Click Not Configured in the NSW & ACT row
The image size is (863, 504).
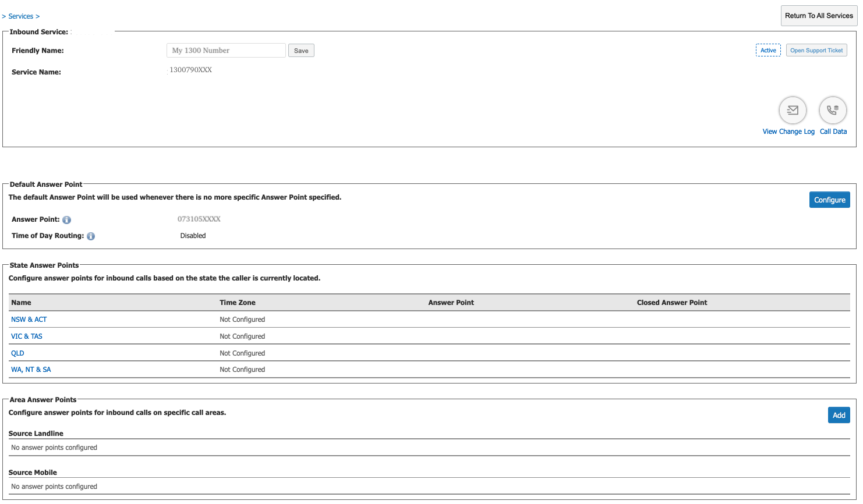pyautogui.click(x=242, y=320)
